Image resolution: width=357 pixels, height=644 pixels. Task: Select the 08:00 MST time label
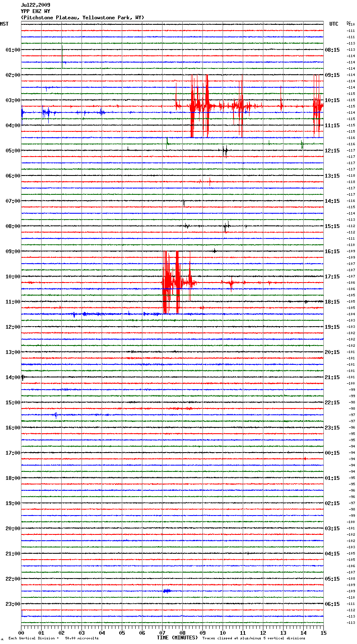[13, 226]
